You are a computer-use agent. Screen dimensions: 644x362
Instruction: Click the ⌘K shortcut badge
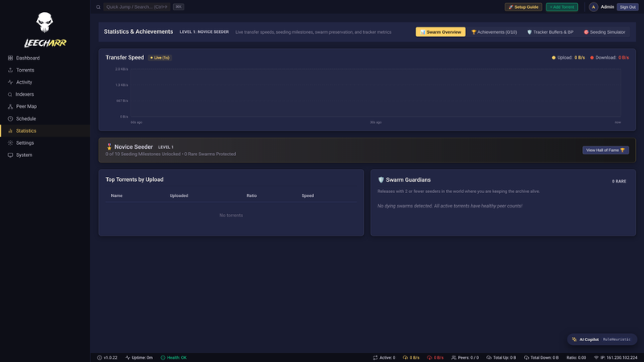pos(179,7)
